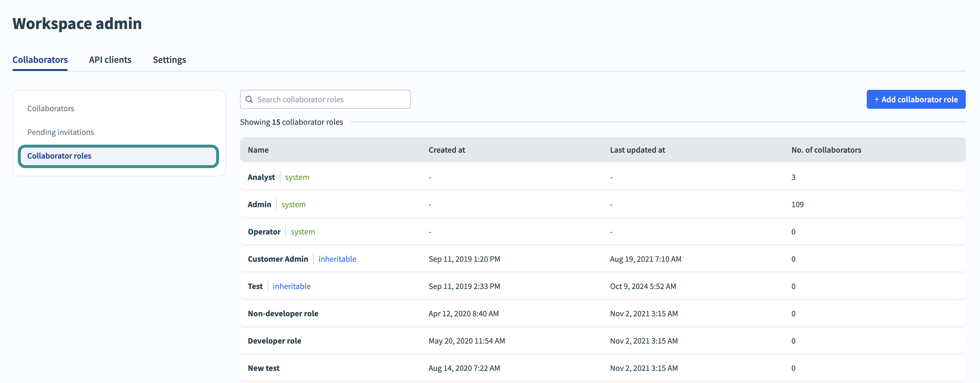Click created date Aug 14, 2020 7:22 AM
The image size is (980, 383).
pyautogui.click(x=464, y=368)
